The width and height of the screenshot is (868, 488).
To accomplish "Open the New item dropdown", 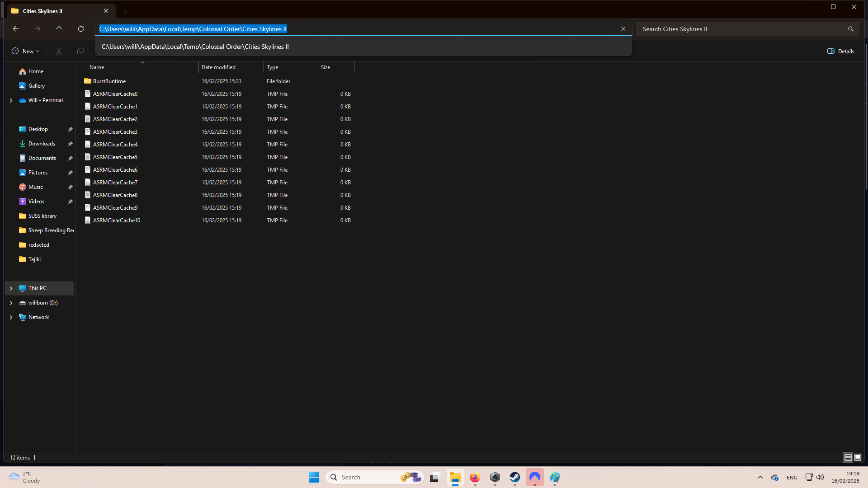I will coord(25,51).
